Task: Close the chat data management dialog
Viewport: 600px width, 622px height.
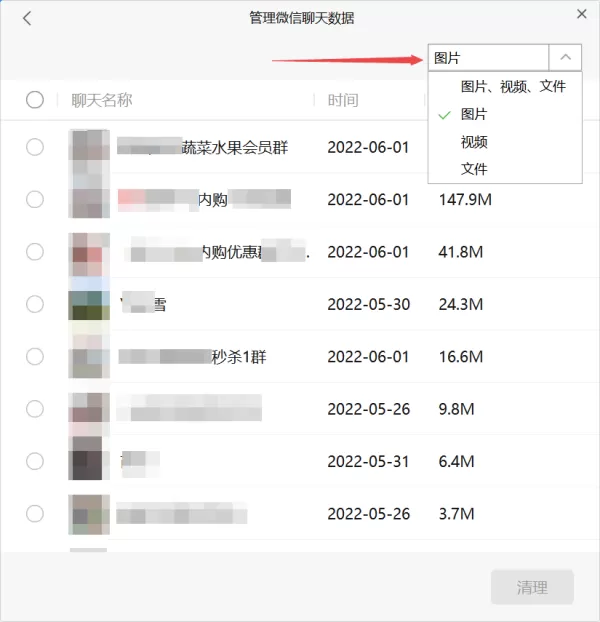Action: point(581,14)
